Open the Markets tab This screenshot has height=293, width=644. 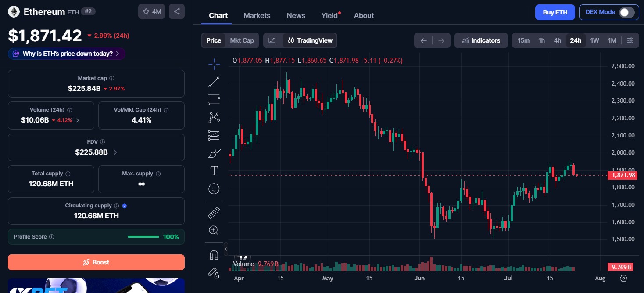(257, 15)
